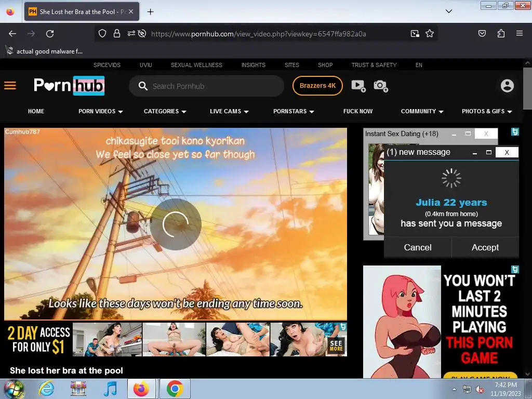Click the muted volume tray icon
This screenshot has width=532, height=399.
(480, 389)
